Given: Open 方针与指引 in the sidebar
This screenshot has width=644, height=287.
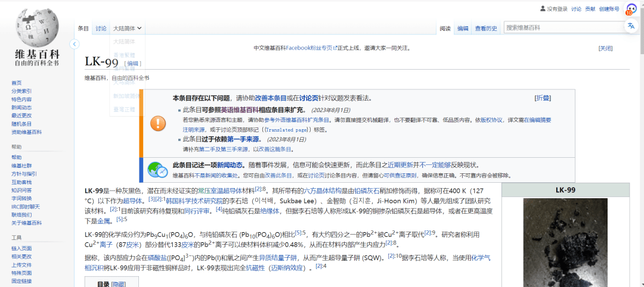Looking at the screenshot, I should [24, 174].
